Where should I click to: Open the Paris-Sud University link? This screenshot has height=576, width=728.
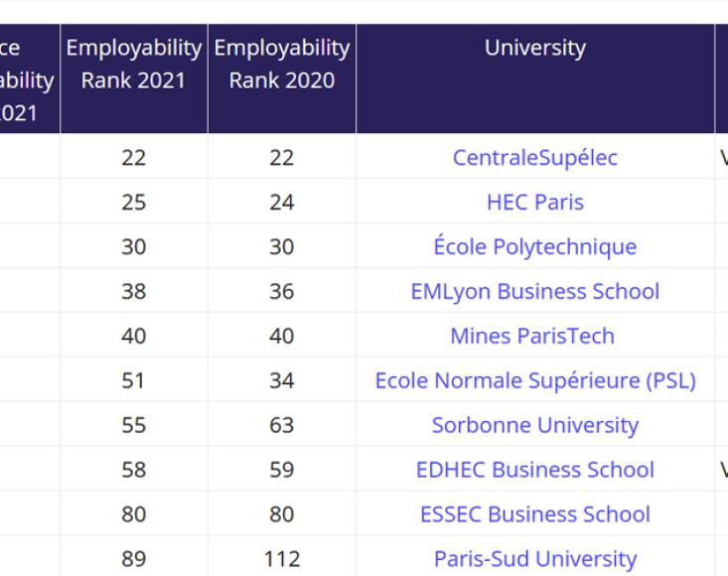pyautogui.click(x=535, y=559)
